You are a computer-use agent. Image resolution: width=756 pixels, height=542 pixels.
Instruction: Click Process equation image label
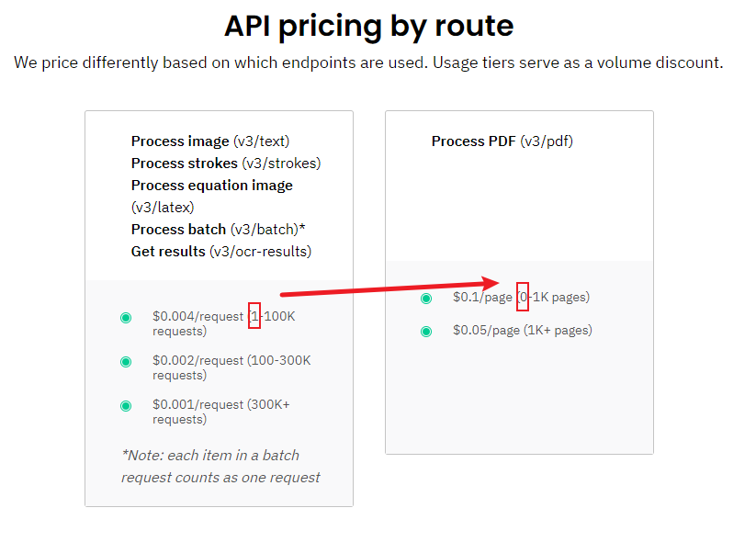click(212, 186)
